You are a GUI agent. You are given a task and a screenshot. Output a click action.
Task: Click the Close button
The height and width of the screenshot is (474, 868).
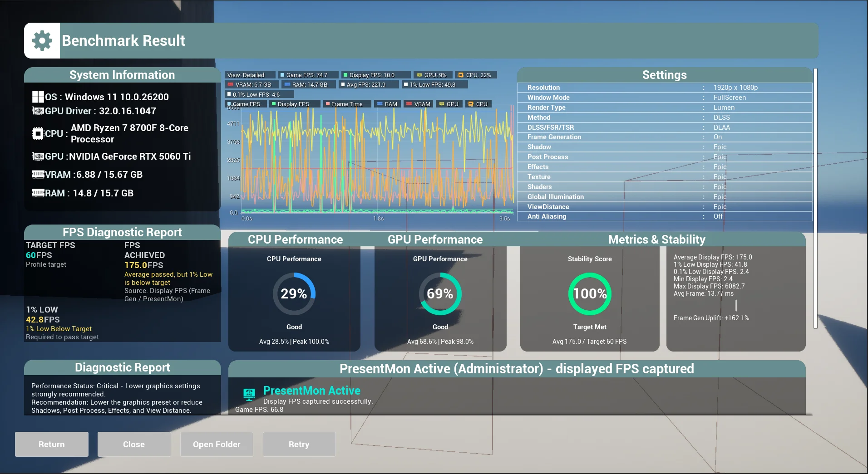click(x=134, y=445)
